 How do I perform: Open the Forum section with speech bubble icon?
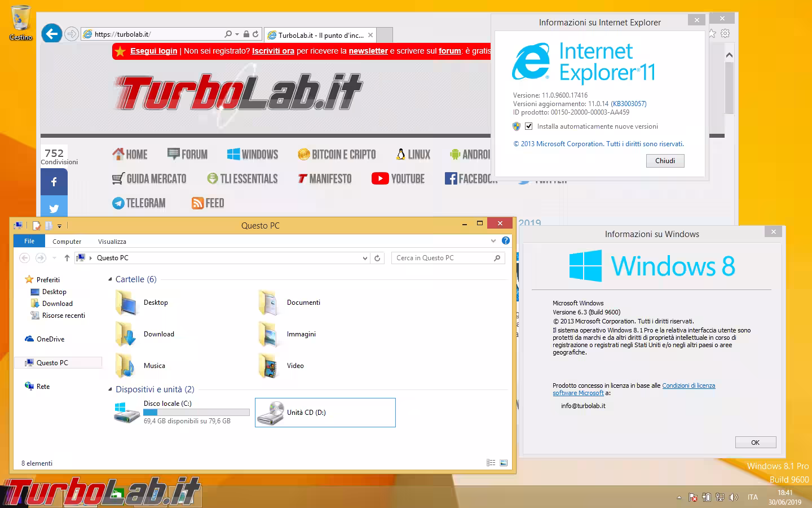188,154
